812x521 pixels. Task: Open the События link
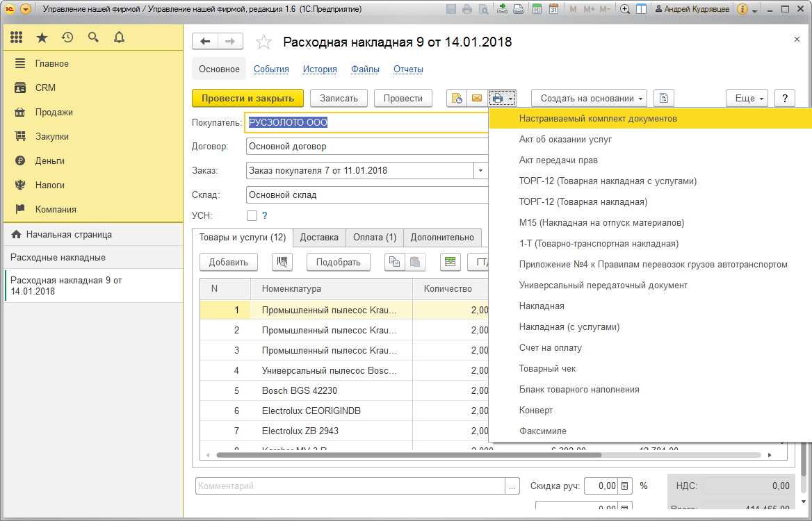[271, 69]
